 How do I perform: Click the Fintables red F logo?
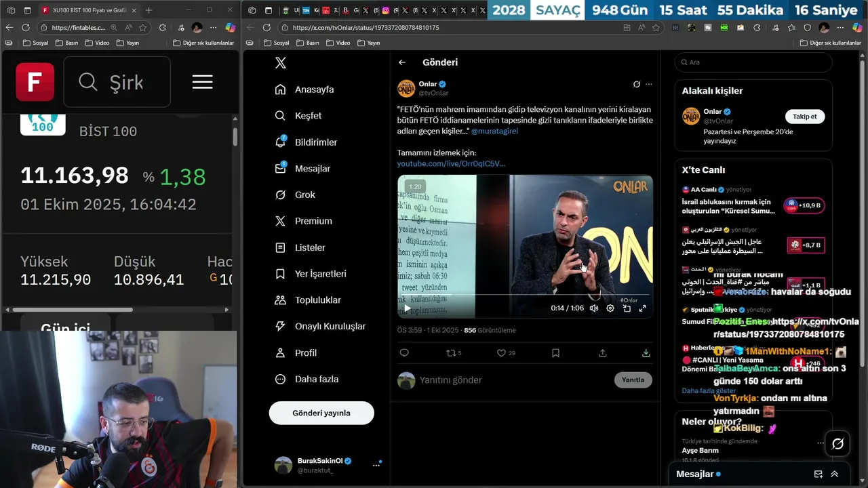click(x=35, y=82)
